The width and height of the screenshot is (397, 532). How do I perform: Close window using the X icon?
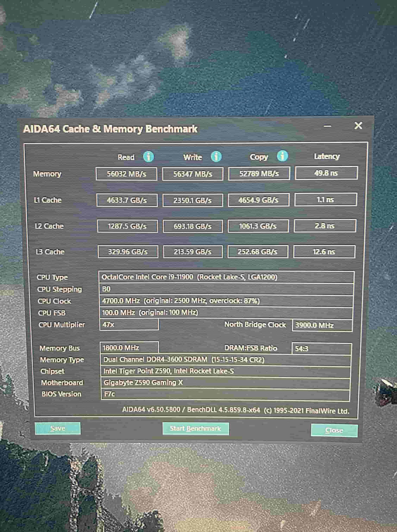point(358,125)
